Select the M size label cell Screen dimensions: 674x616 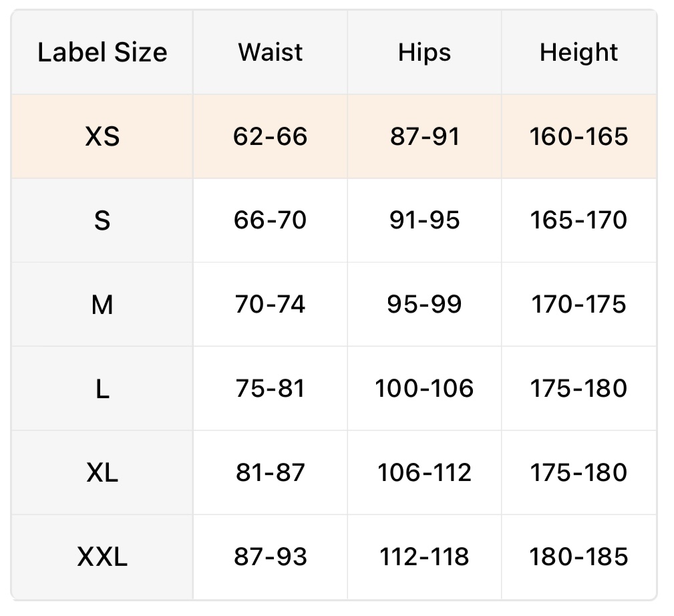(102, 305)
